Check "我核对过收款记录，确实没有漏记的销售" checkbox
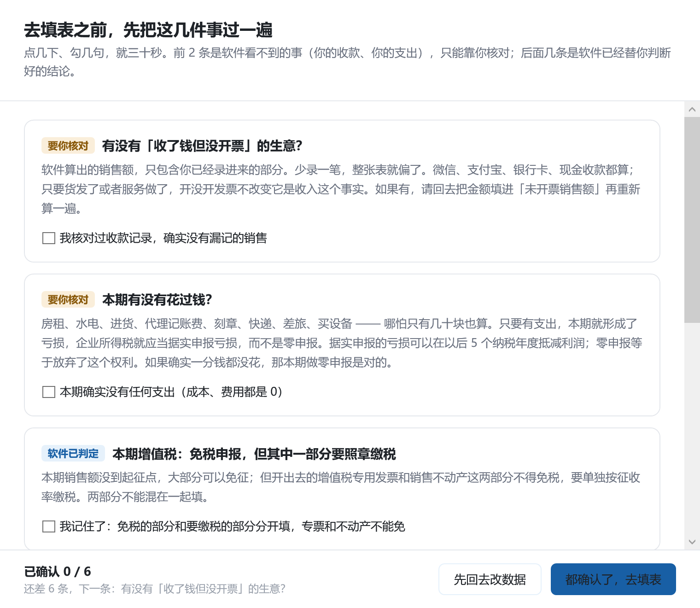Image resolution: width=700 pixels, height=608 pixels. click(49, 238)
